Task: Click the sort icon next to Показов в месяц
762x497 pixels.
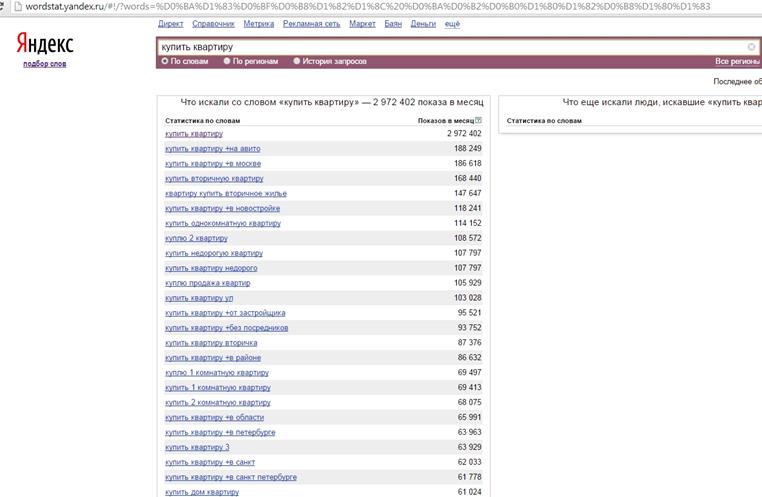Action: click(x=478, y=120)
